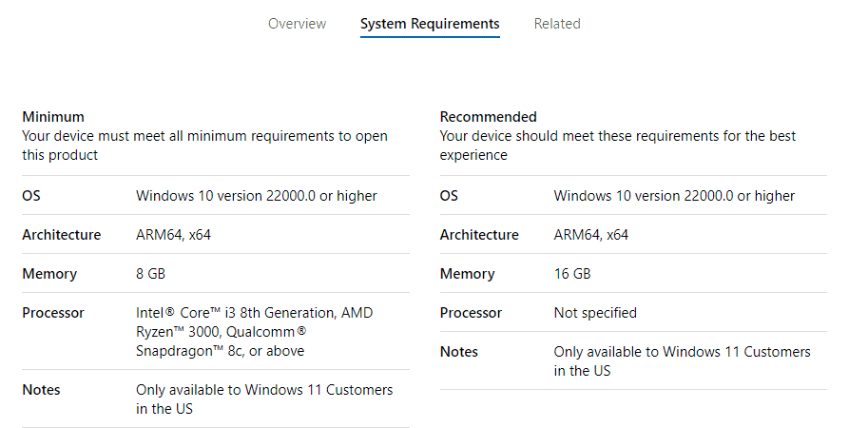Click the Intel Core i3 processor description
Screen dimensions: 868x428
pyautogui.click(x=254, y=332)
